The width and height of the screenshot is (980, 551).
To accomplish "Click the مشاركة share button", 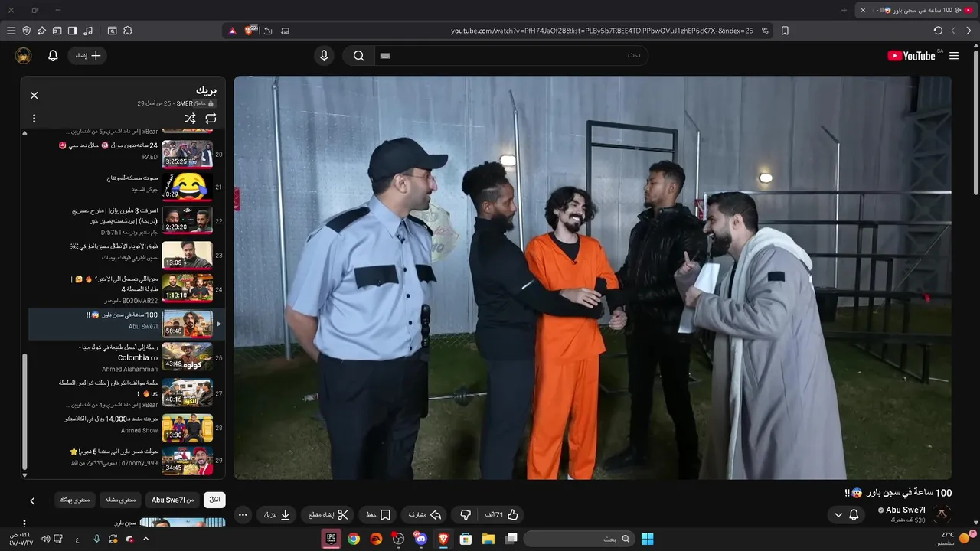I will 424,515.
